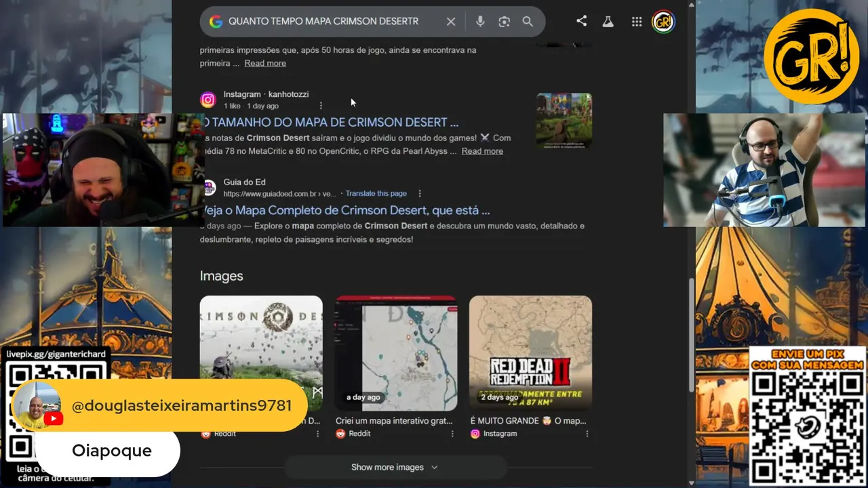This screenshot has height=488, width=868.
Task: Open the Google apps grid
Action: pyautogui.click(x=637, y=22)
